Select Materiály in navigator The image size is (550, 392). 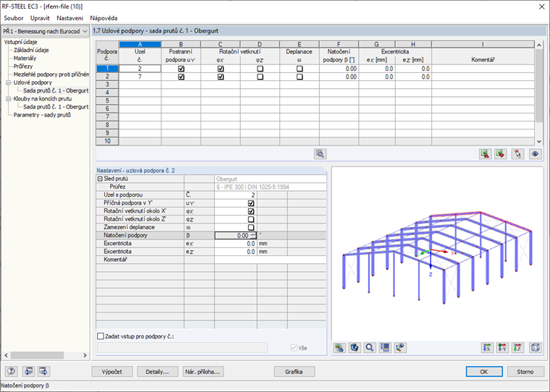coord(25,58)
